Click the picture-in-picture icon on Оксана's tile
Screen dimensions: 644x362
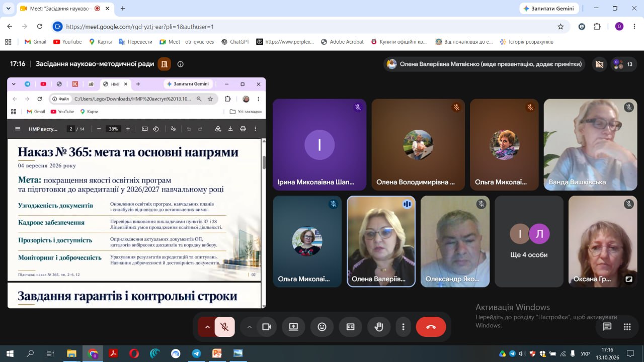(x=629, y=279)
